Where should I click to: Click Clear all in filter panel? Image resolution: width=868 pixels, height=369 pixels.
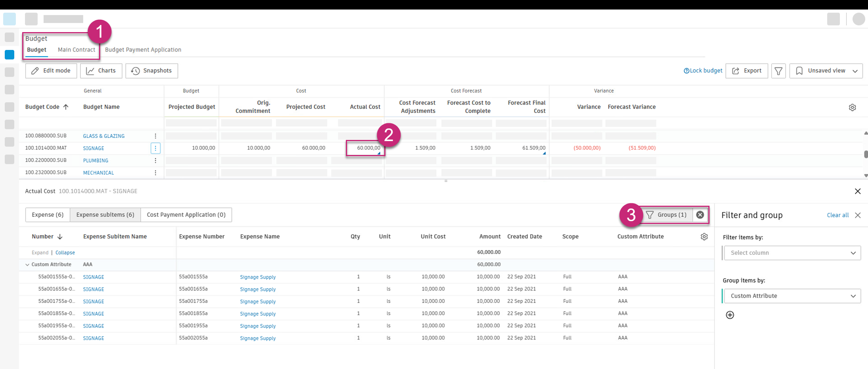(838, 215)
